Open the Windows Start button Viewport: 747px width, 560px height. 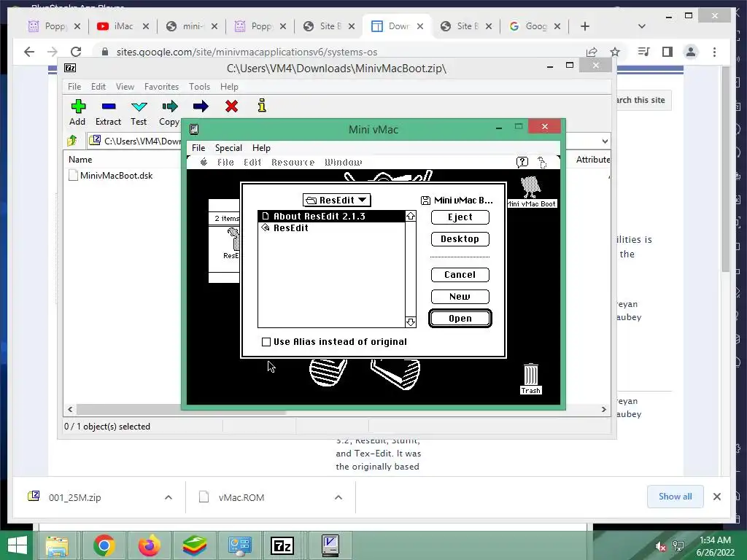point(18,545)
